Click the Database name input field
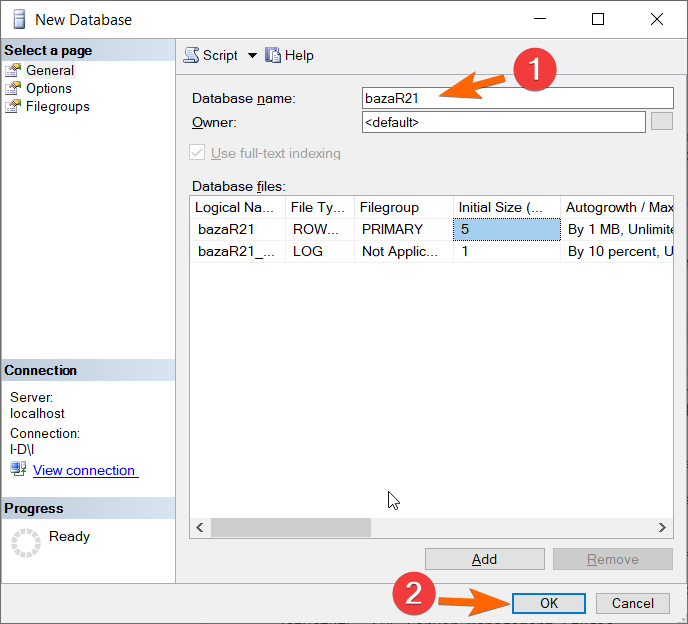Screen dimensions: 688x624 [x=518, y=98]
